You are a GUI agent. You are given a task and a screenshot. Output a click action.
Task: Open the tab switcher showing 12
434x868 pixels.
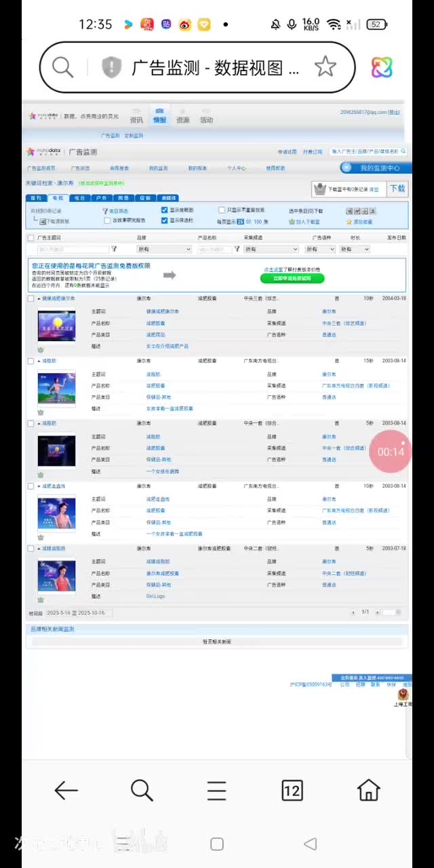(x=292, y=790)
